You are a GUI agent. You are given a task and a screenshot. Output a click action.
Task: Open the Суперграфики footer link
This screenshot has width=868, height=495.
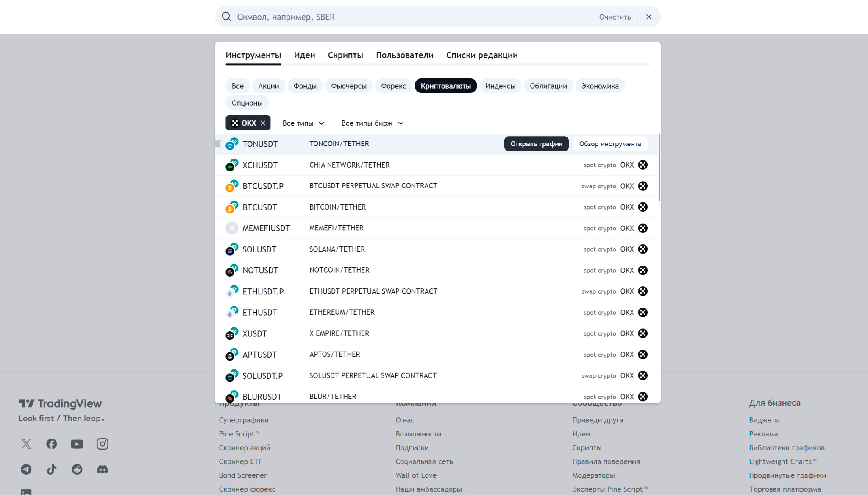click(x=243, y=420)
